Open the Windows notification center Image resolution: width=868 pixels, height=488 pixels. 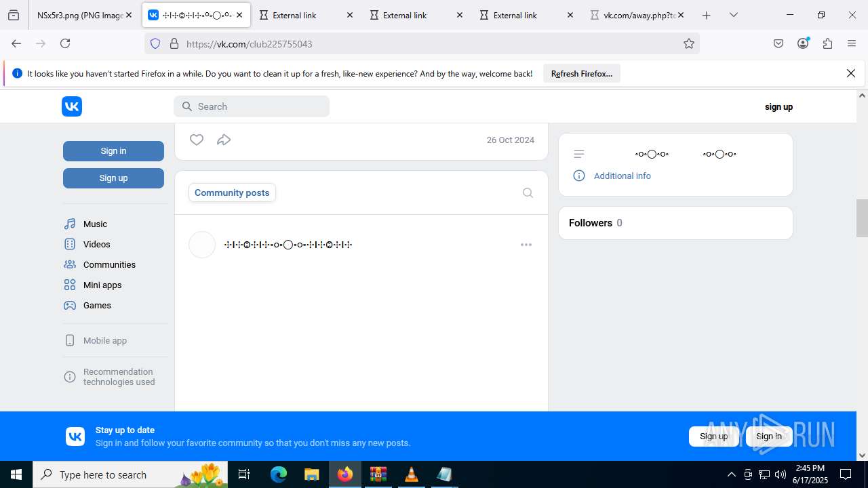click(846, 474)
